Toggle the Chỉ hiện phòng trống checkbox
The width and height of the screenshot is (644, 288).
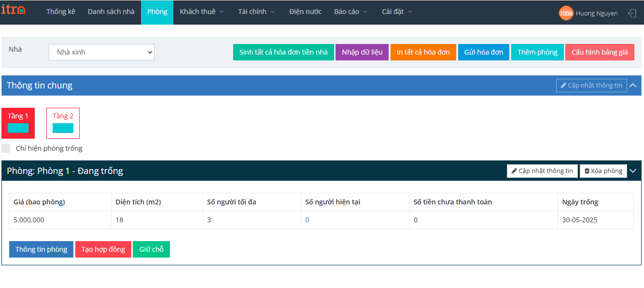pyautogui.click(x=6, y=148)
